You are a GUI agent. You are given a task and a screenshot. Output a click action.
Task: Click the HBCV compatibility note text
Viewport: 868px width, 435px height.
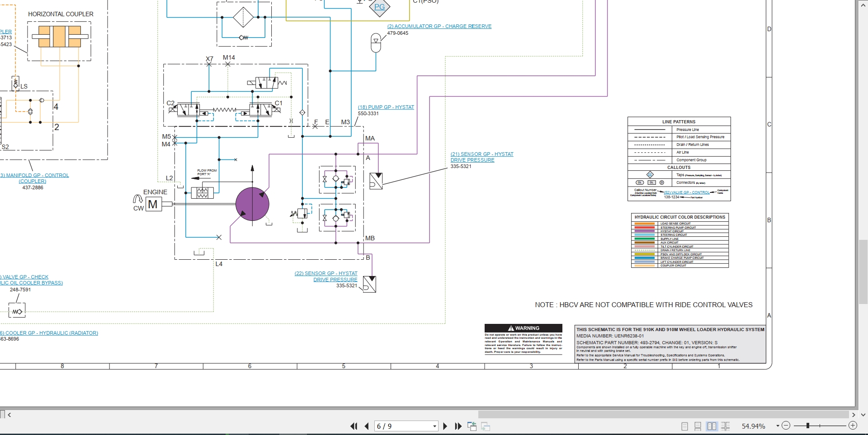tap(644, 305)
